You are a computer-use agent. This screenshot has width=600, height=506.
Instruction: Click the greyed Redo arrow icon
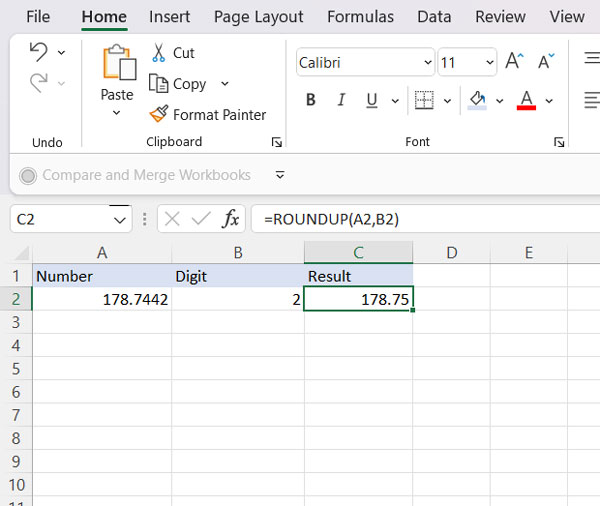tap(39, 83)
